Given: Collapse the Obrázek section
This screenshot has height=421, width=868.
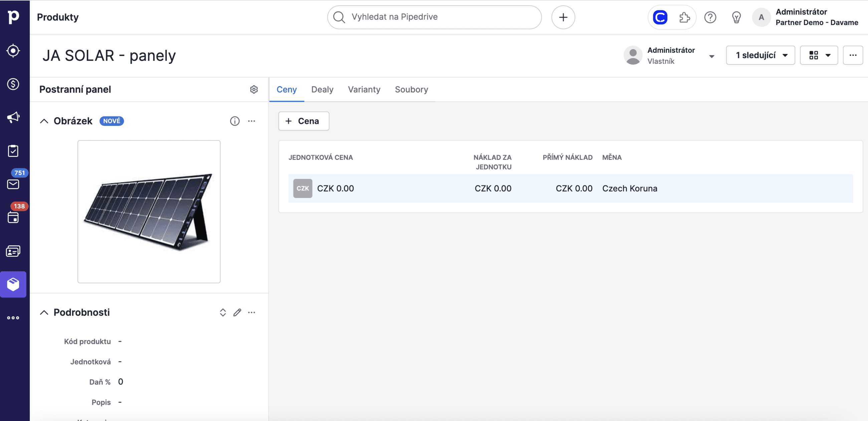Looking at the screenshot, I should tap(44, 121).
